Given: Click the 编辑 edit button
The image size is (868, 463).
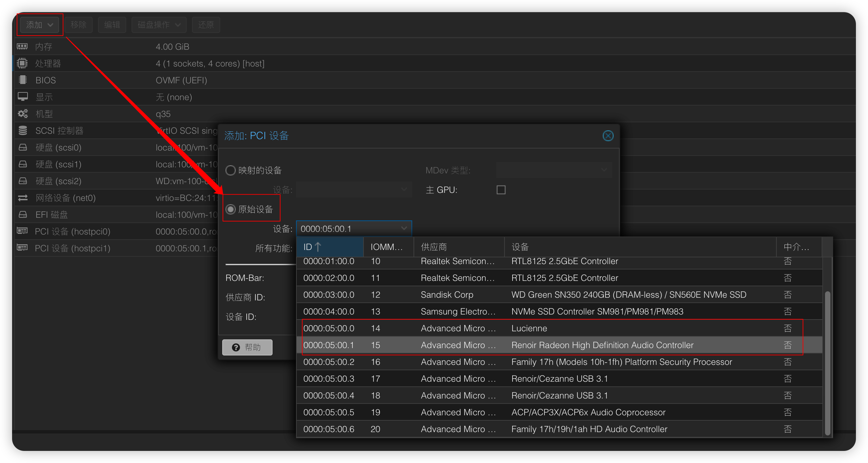Looking at the screenshot, I should tap(112, 25).
